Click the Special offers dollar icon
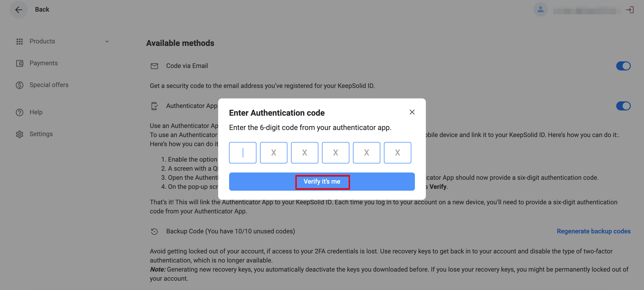This screenshot has height=290, width=644. 20,85
